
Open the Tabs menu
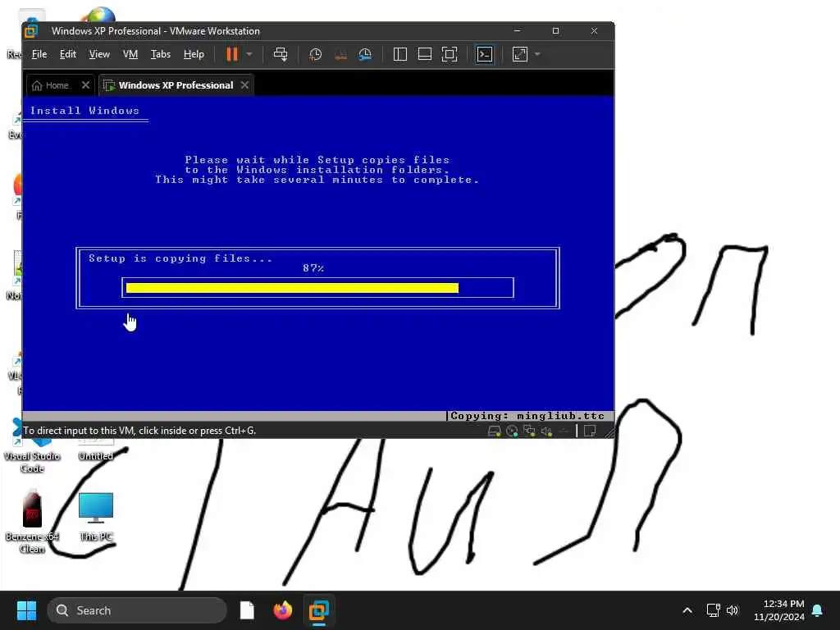[x=160, y=54]
